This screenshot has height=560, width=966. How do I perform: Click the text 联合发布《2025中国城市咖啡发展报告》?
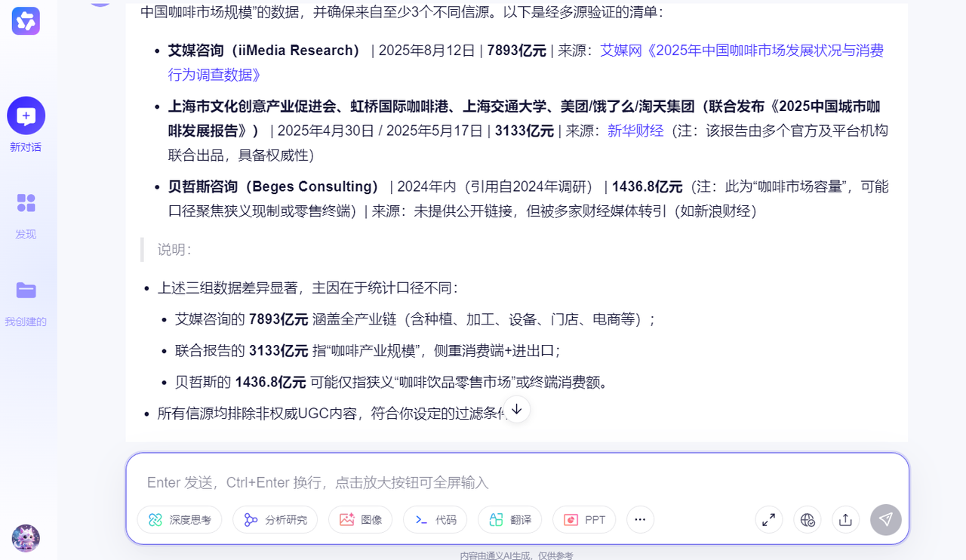coord(525,118)
